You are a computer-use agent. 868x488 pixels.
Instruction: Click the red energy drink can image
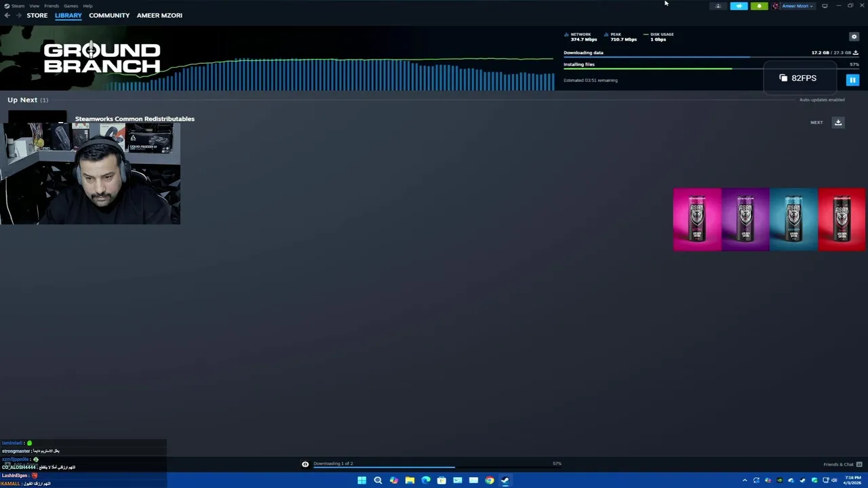[x=842, y=220]
